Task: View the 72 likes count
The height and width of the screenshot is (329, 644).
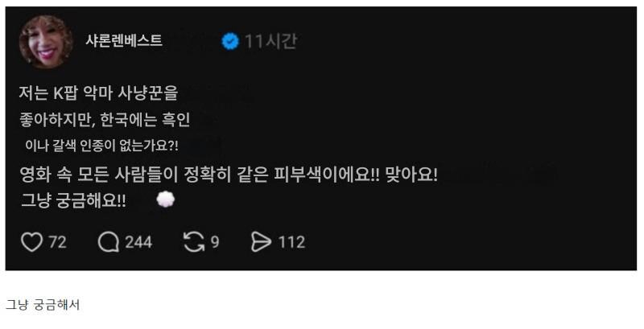Action: (57, 242)
